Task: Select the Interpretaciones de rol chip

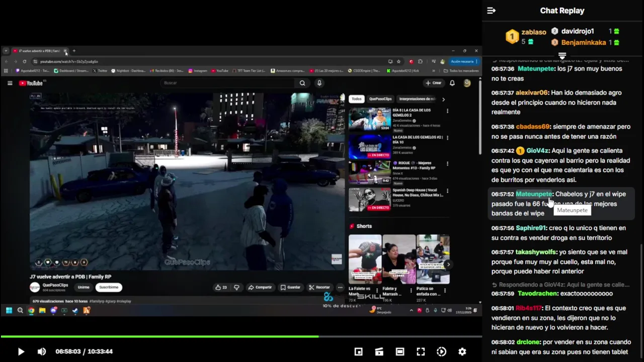Action: pyautogui.click(x=417, y=99)
